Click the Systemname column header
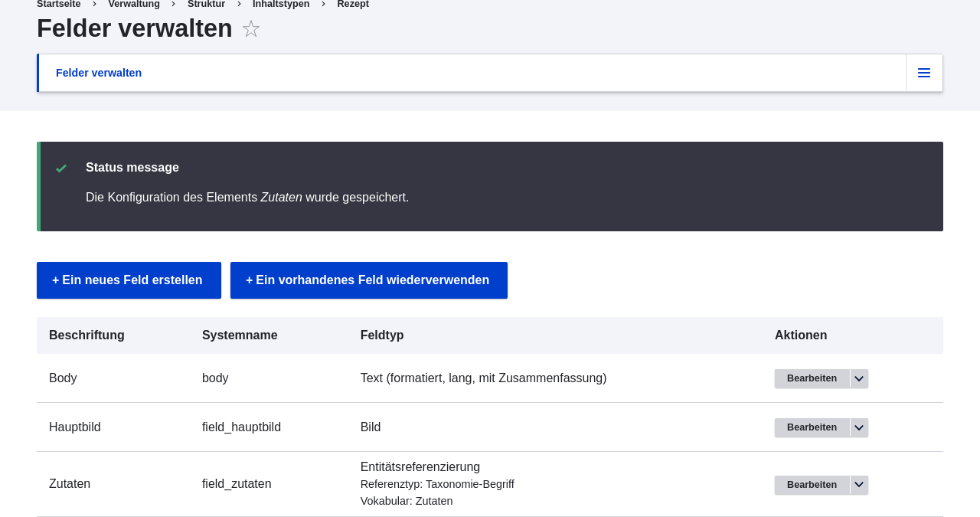The height and width of the screenshot is (517, 980). (240, 335)
